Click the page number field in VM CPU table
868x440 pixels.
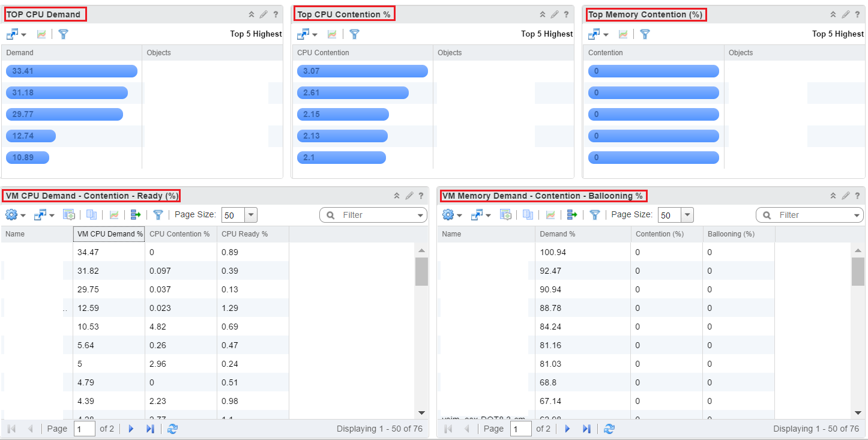coord(85,429)
